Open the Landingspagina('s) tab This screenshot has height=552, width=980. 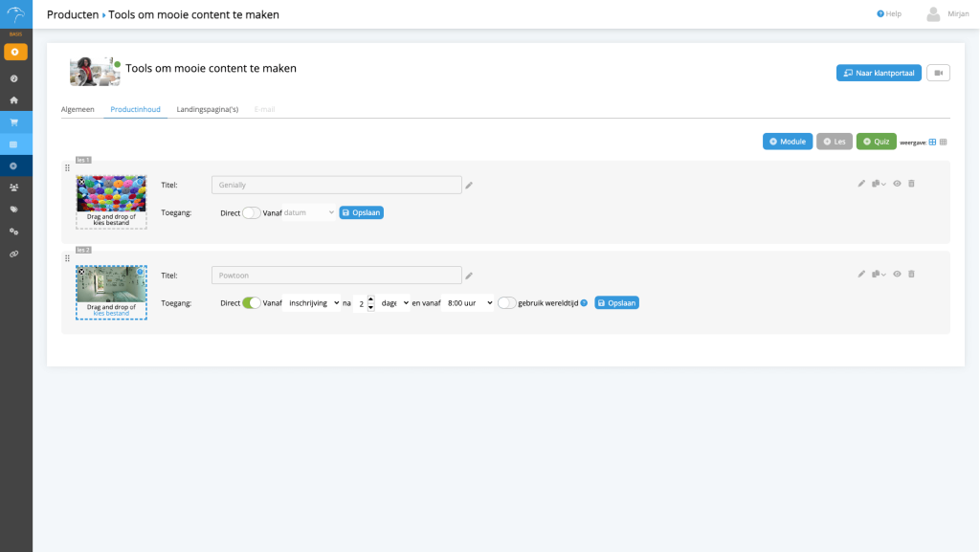point(208,110)
